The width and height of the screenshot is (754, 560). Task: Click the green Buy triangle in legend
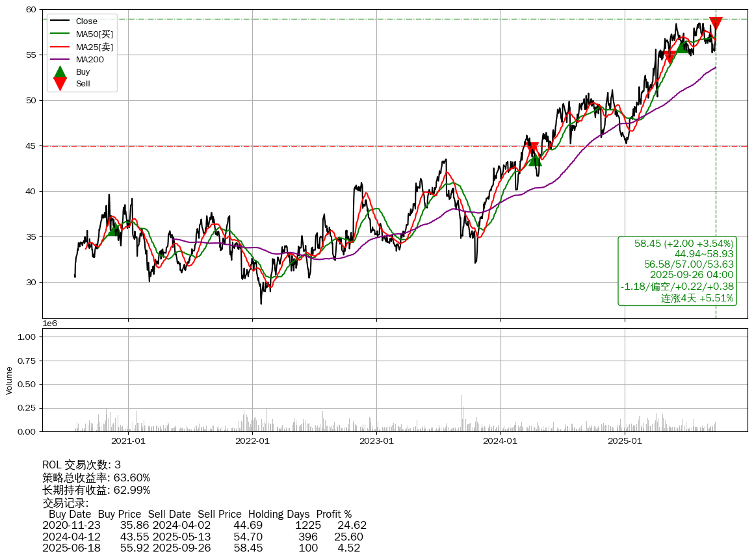(60, 72)
